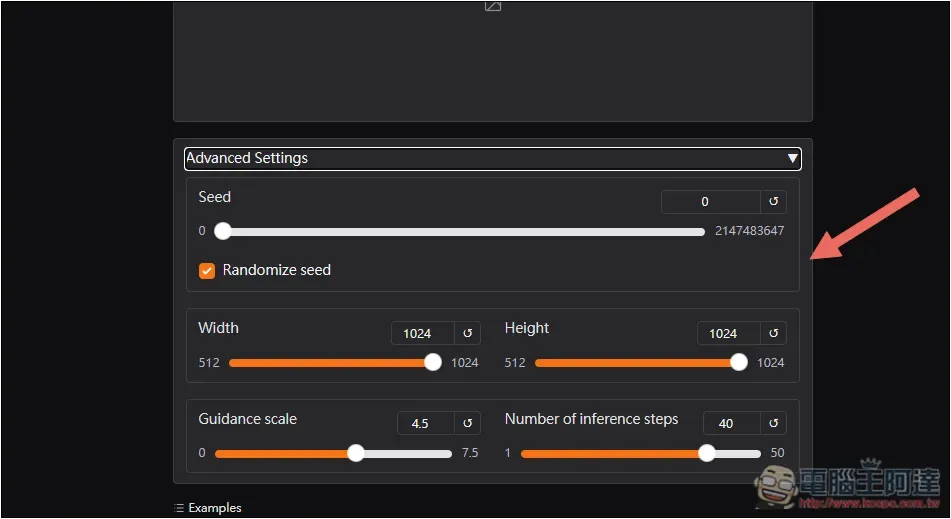Click the Guidance scale maximum 7.5
The width and height of the screenshot is (951, 519).
click(x=470, y=453)
